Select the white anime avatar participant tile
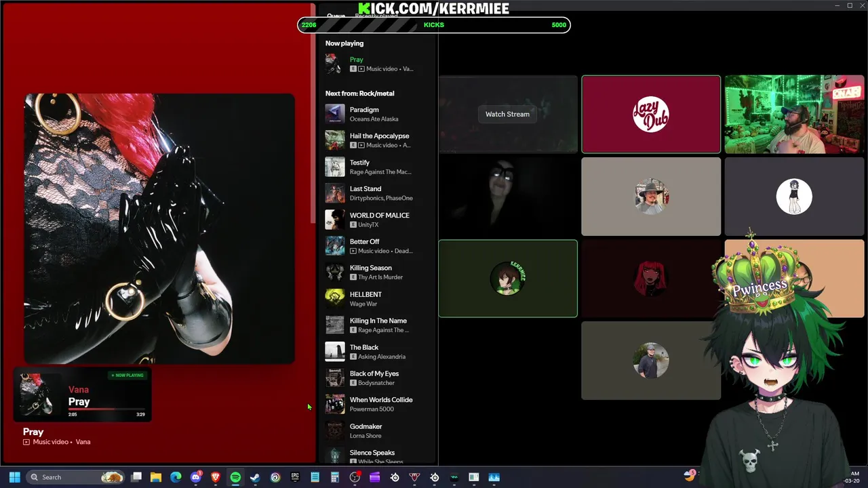 click(x=794, y=197)
